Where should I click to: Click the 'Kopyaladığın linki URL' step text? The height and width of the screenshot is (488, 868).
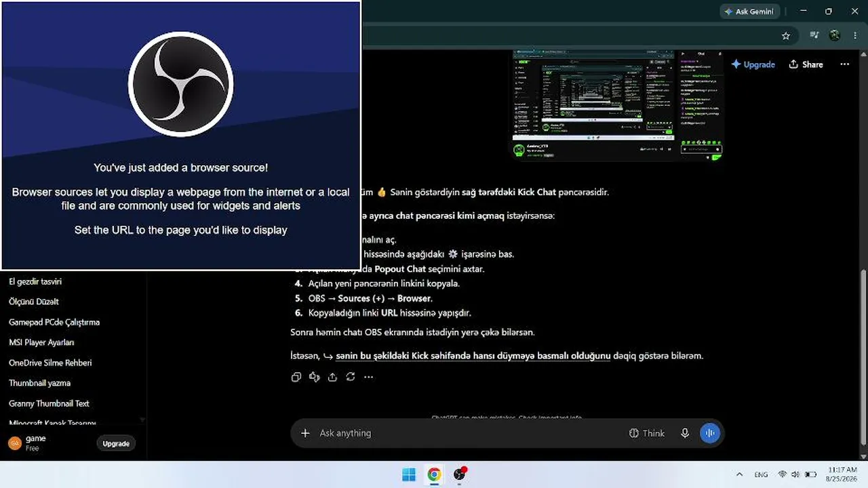(389, 313)
